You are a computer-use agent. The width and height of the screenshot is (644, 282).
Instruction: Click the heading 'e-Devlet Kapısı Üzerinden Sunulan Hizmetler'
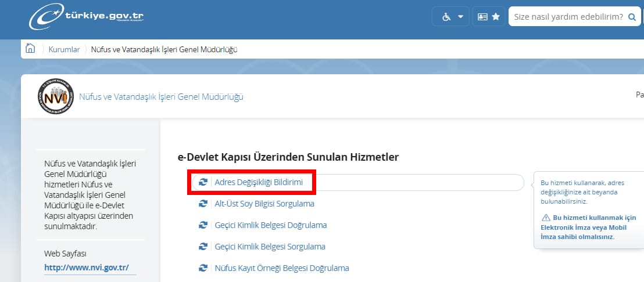[288, 157]
